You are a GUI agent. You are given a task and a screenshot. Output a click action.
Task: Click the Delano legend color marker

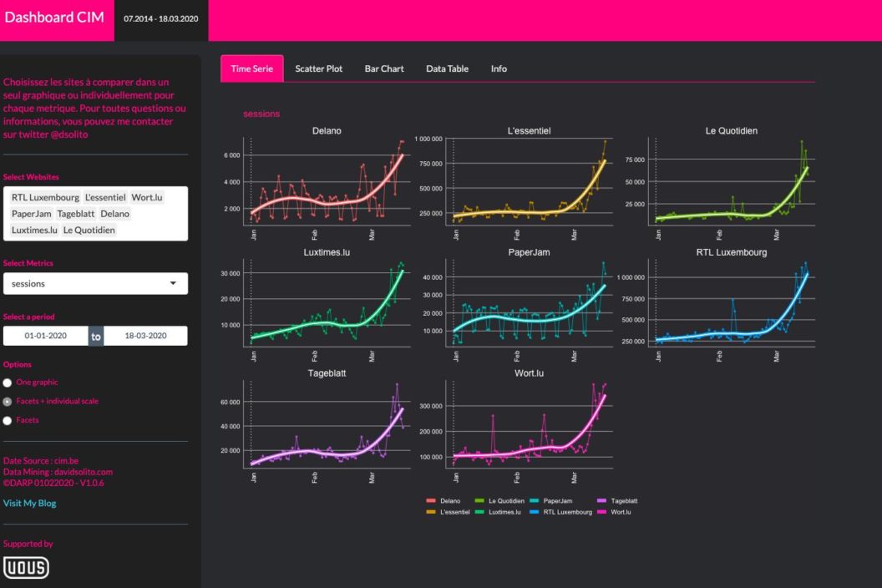point(431,500)
